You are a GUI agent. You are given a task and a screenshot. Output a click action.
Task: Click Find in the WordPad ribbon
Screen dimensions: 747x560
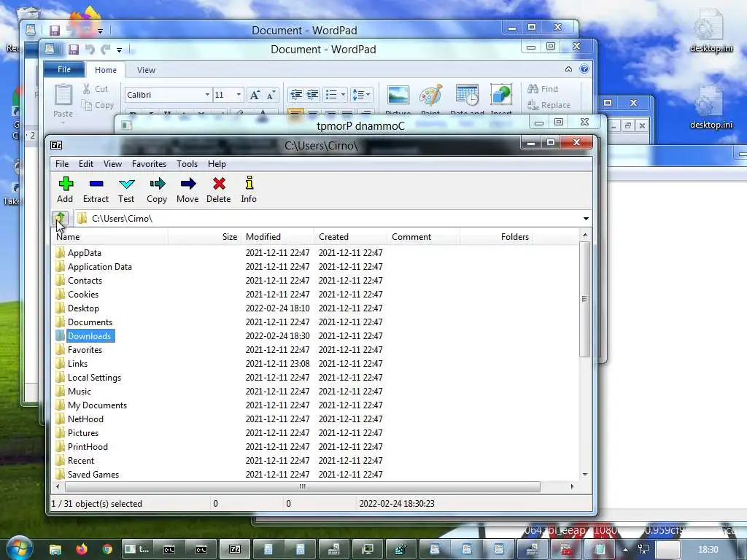543,89
